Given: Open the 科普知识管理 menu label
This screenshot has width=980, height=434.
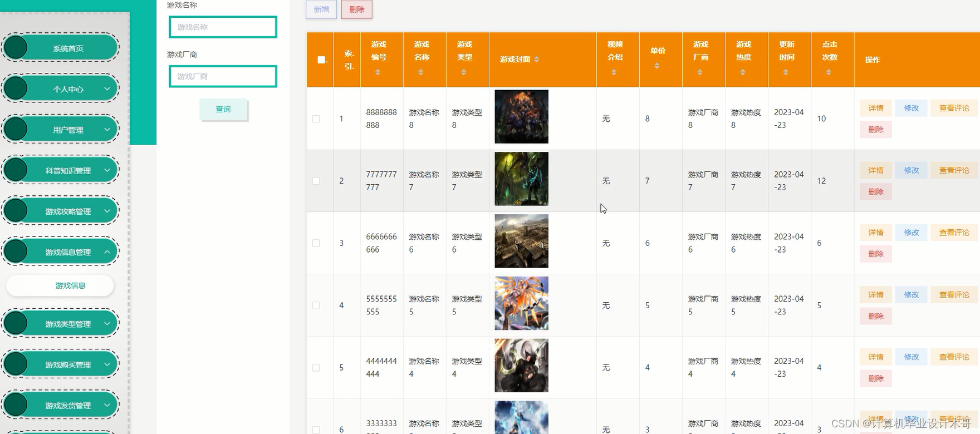Looking at the screenshot, I should coord(68,171).
